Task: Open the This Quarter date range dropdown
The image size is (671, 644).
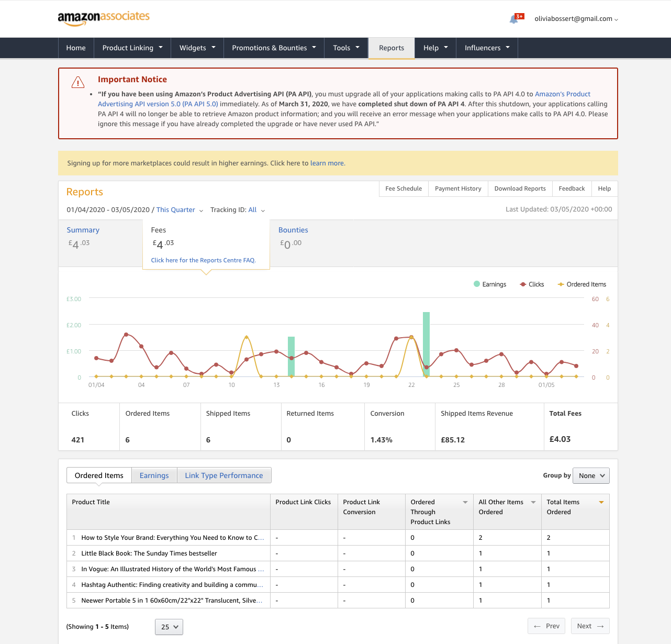Action: pos(180,210)
